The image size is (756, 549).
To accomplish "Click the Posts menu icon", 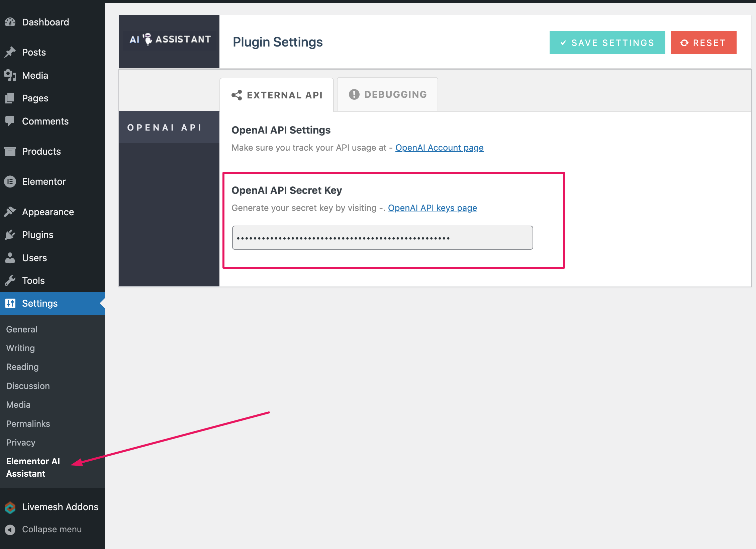I will click(x=11, y=52).
